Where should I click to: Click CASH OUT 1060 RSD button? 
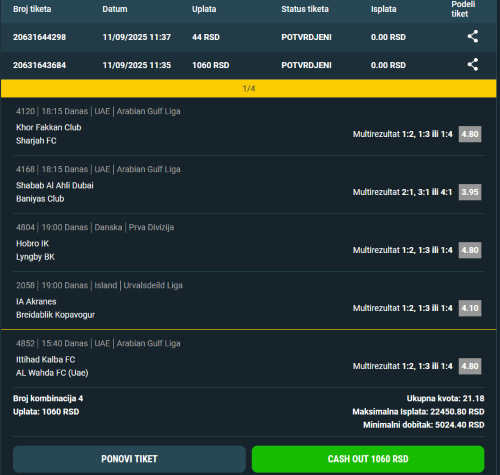pyautogui.click(x=368, y=459)
